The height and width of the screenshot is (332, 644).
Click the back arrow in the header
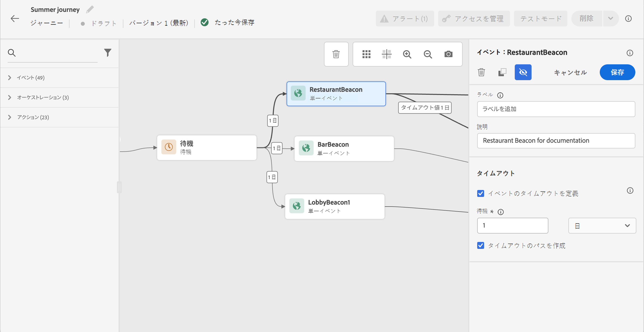[15, 18]
